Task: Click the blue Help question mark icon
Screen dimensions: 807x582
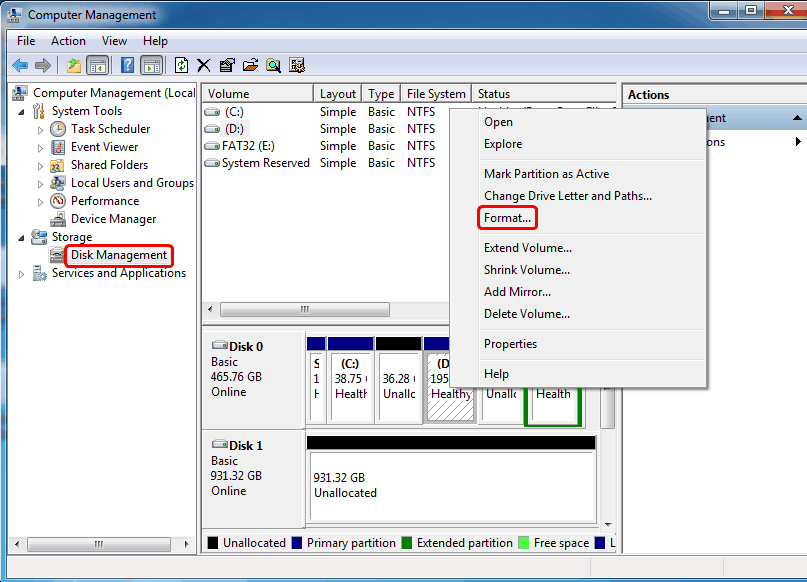Action: [x=127, y=65]
